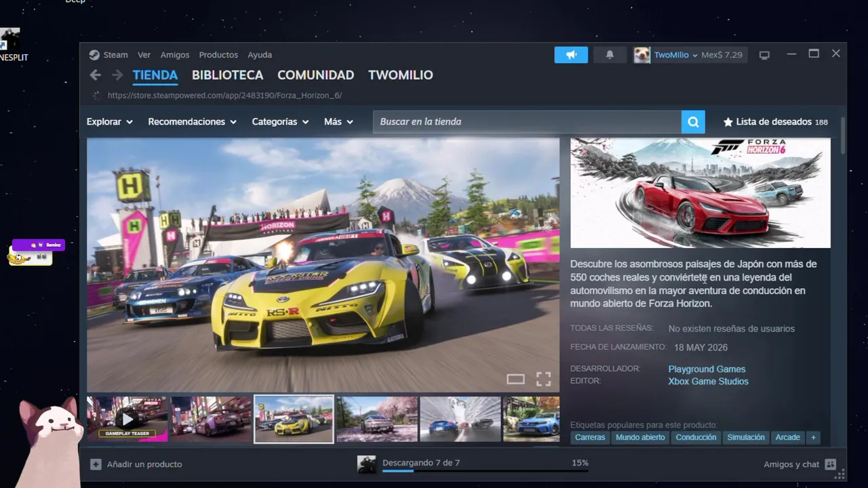Click the download progress bar
868x488 pixels.
486,470
